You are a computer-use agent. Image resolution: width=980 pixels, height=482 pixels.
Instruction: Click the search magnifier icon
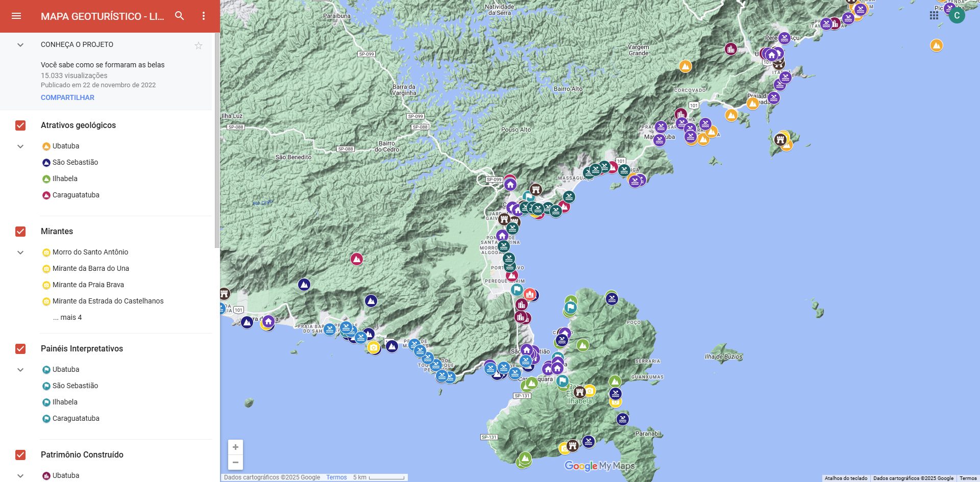[x=180, y=16]
